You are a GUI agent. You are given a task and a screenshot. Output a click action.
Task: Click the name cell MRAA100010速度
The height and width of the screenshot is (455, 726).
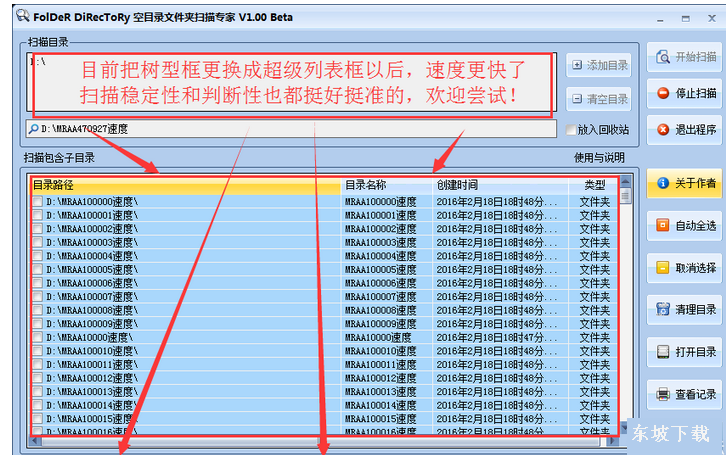[381, 350]
